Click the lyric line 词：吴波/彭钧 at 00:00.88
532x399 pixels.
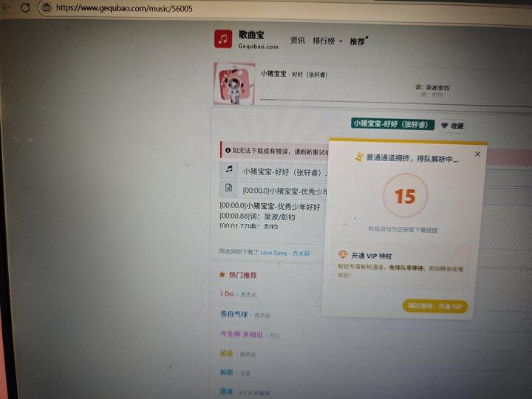(258, 216)
